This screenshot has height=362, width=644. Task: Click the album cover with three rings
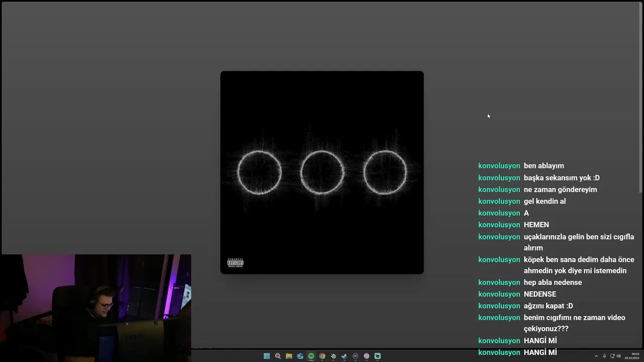coord(322,172)
